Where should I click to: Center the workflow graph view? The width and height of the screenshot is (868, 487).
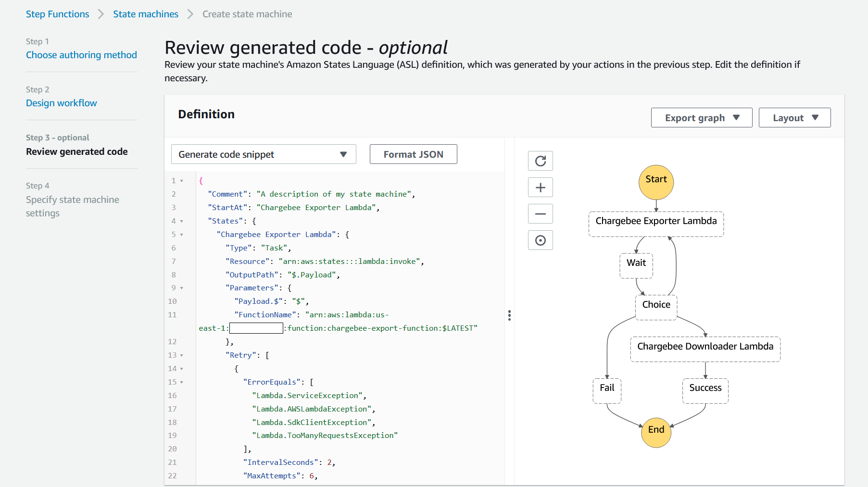pos(540,240)
